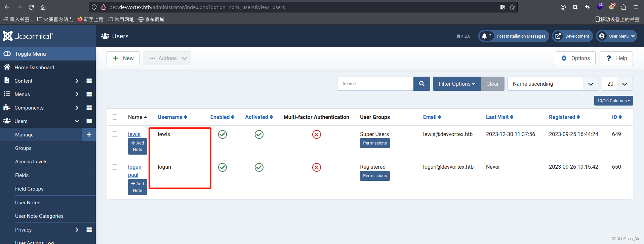644x244 pixels.
Task: Click the search magnifier button
Action: coord(422,84)
